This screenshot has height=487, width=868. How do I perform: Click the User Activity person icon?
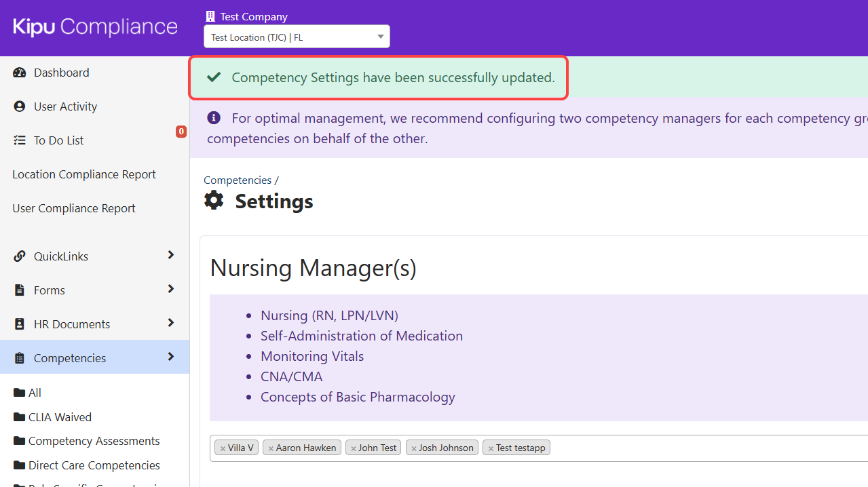[20, 106]
